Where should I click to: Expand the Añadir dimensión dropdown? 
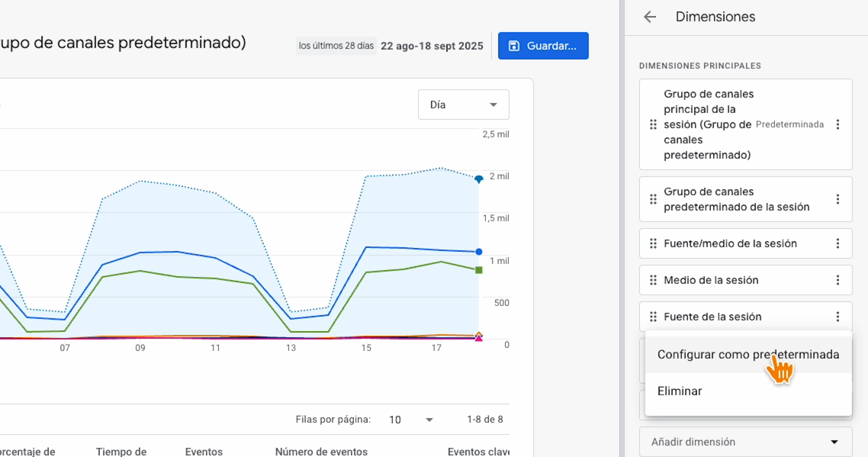pos(745,442)
